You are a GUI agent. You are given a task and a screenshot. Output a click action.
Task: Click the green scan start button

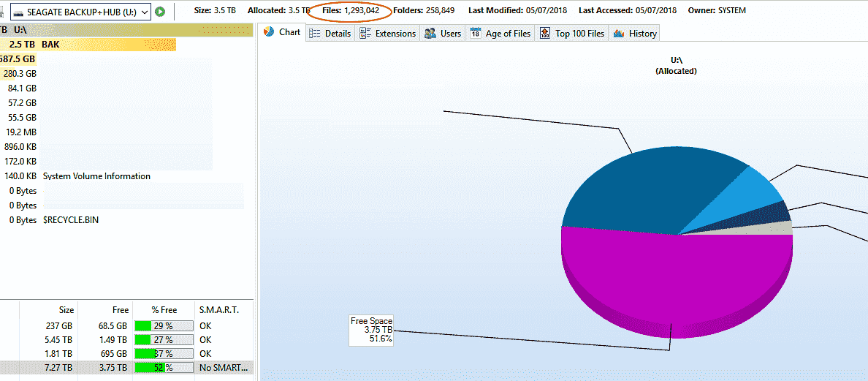click(x=160, y=12)
